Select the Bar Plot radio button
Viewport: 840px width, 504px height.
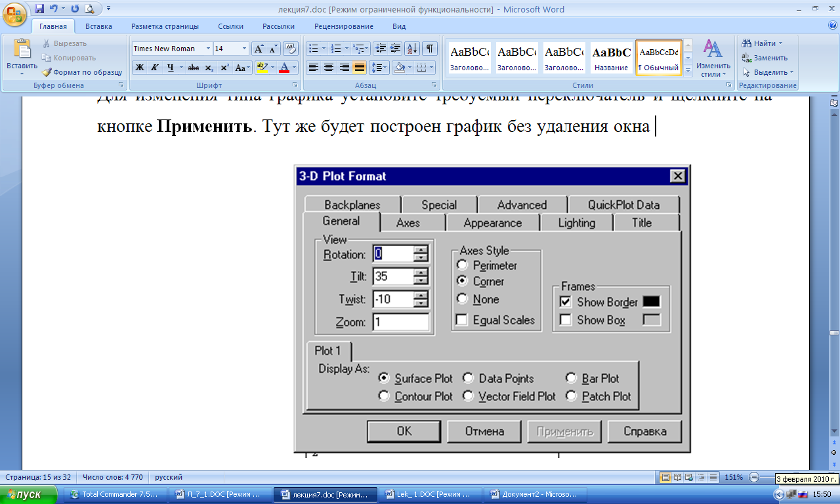(x=571, y=378)
